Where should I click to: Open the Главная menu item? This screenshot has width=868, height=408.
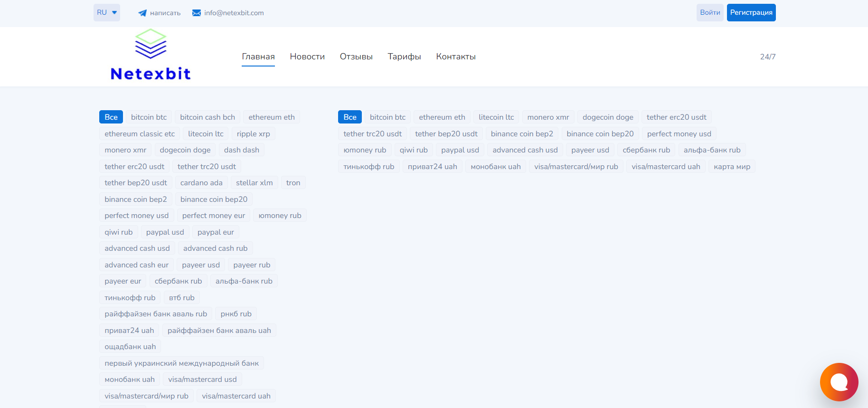258,57
